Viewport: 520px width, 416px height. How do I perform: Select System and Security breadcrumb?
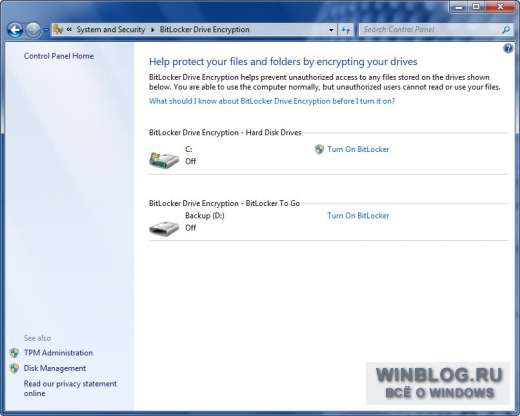coord(111,29)
